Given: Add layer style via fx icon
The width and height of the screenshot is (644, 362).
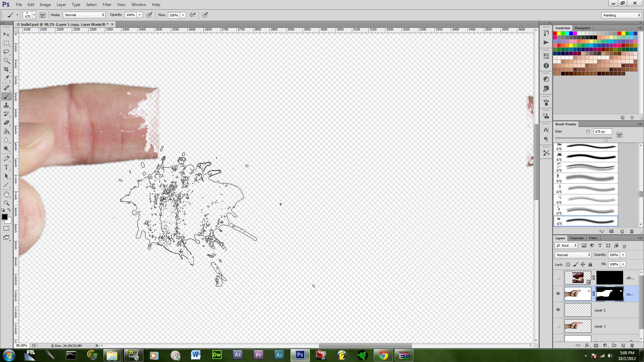Looking at the screenshot, I should pos(587,345).
